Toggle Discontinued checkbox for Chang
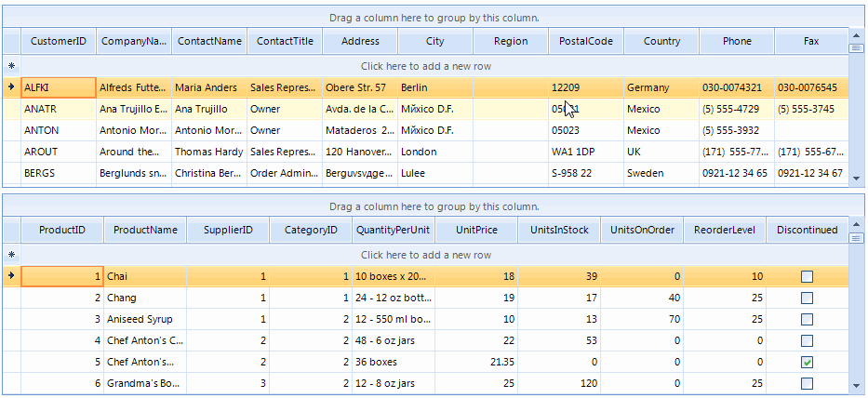The image size is (868, 398). click(x=808, y=298)
